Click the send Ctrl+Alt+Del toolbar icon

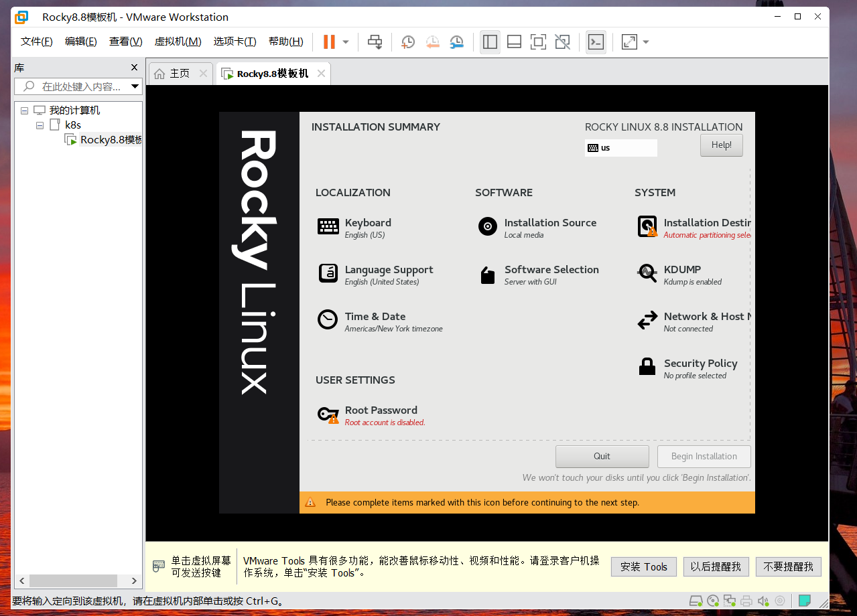point(375,42)
